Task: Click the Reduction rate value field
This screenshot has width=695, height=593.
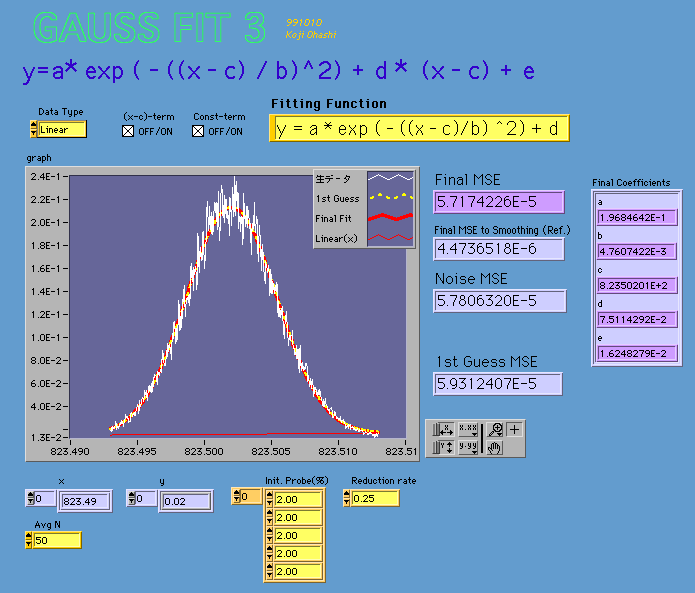Action: click(374, 497)
